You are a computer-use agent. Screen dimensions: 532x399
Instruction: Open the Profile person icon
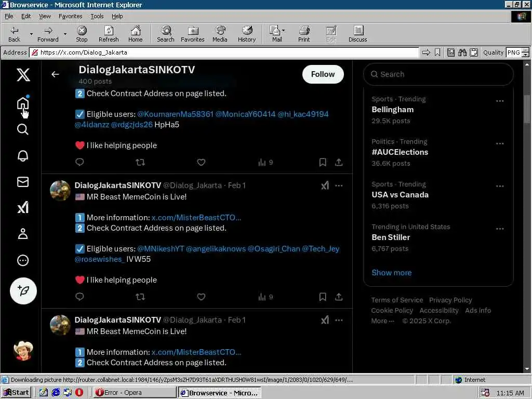click(23, 234)
